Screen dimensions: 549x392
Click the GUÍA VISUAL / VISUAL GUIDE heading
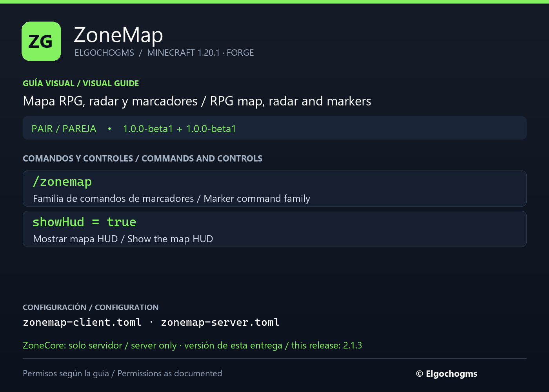pyautogui.click(x=81, y=83)
